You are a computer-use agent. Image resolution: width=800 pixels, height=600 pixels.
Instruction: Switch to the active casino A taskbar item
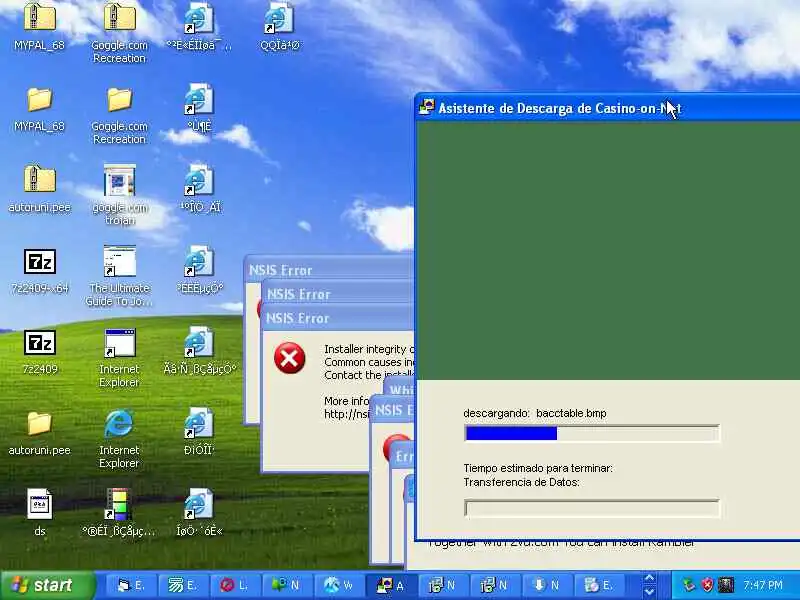392,585
